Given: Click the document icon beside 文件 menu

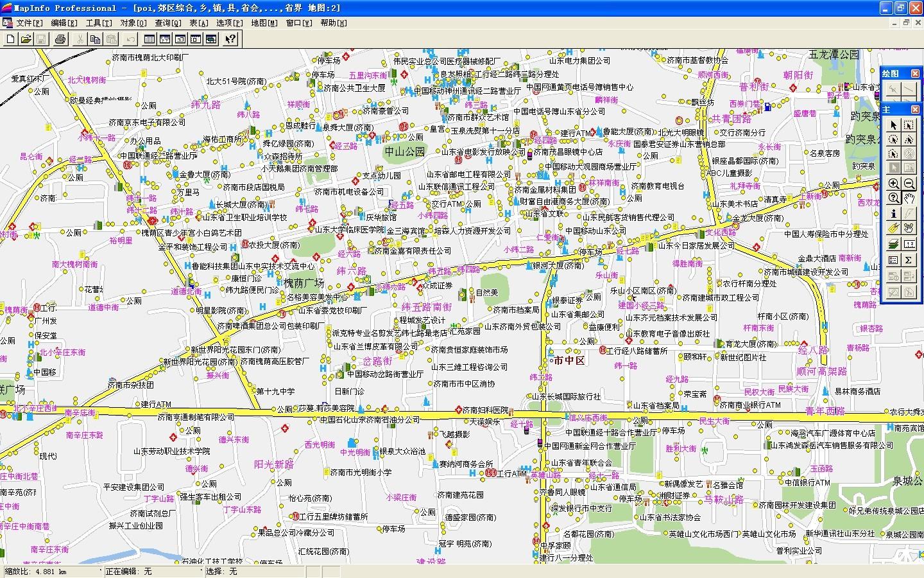Looking at the screenshot, I should (x=8, y=23).
